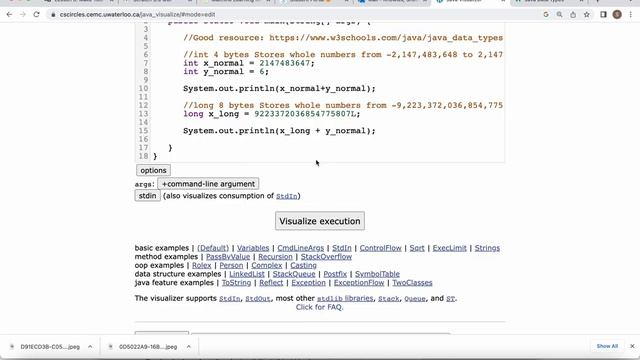Load the ControlFlow example

[x=380, y=248]
